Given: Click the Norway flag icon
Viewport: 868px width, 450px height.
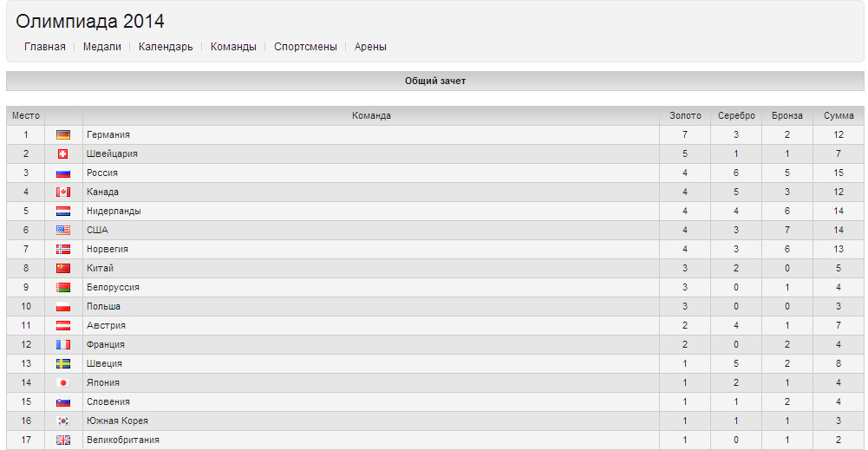Looking at the screenshot, I should coord(63,249).
